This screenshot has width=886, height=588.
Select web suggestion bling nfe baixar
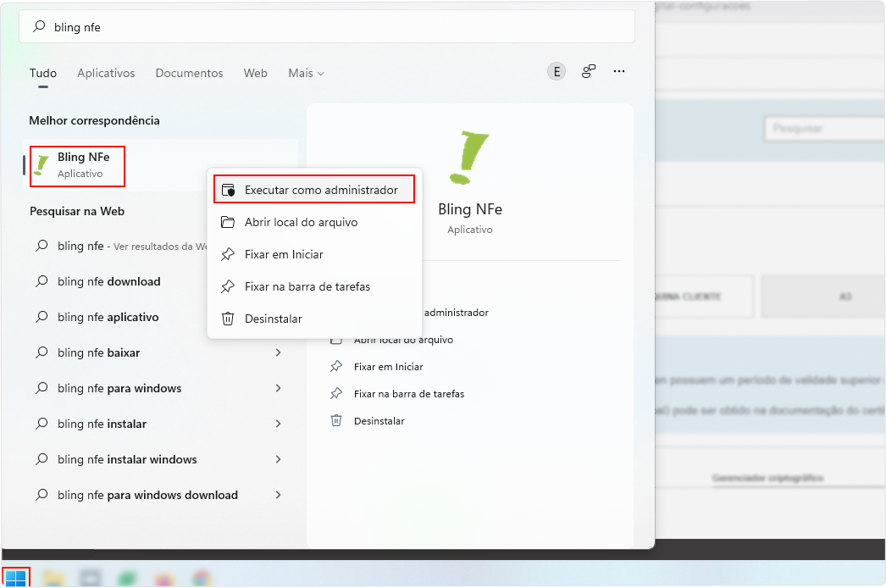click(x=160, y=352)
